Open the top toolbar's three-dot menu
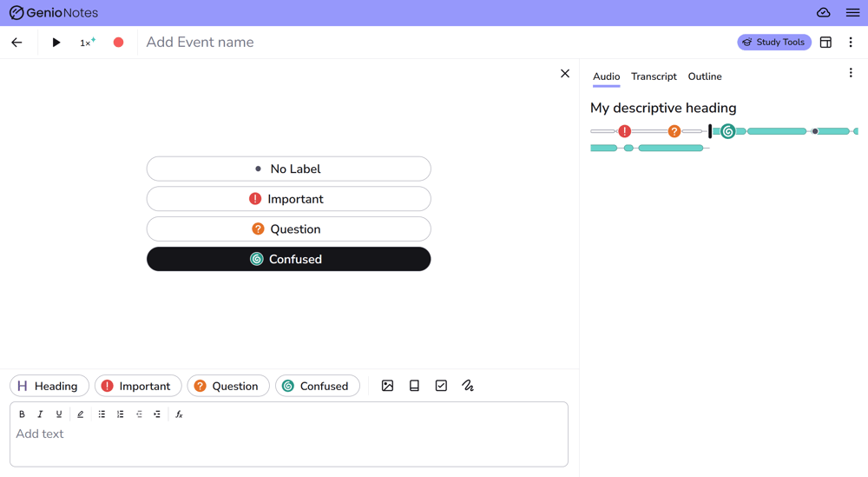 pos(851,42)
